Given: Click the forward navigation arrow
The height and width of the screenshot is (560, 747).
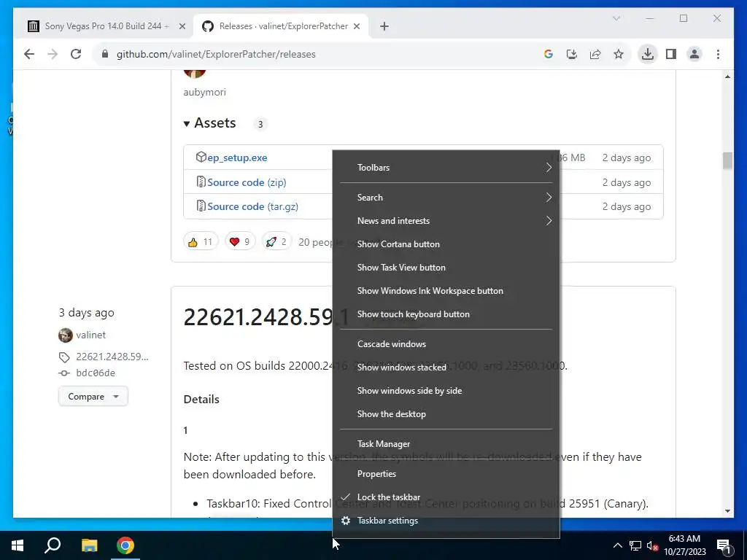Looking at the screenshot, I should coord(53,54).
